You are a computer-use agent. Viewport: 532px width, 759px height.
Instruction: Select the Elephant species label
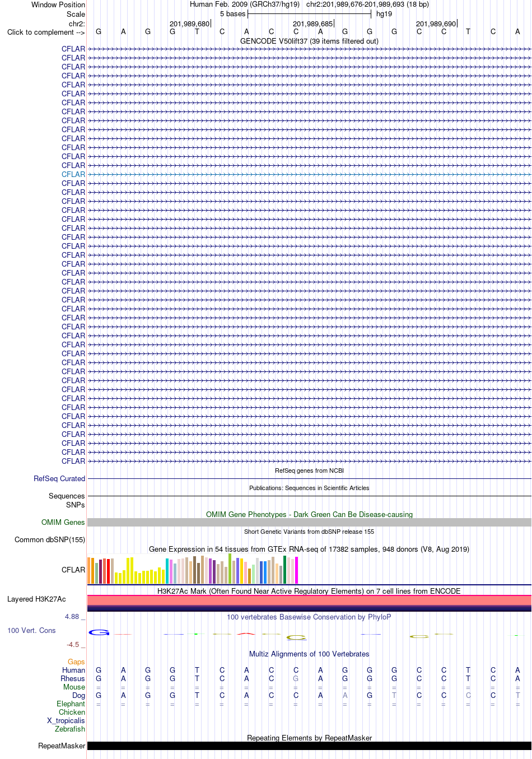point(71,704)
